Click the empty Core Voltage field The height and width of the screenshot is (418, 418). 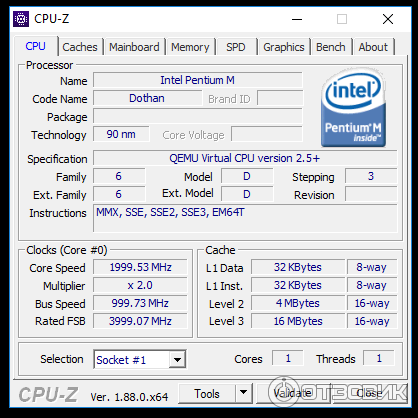click(x=267, y=134)
